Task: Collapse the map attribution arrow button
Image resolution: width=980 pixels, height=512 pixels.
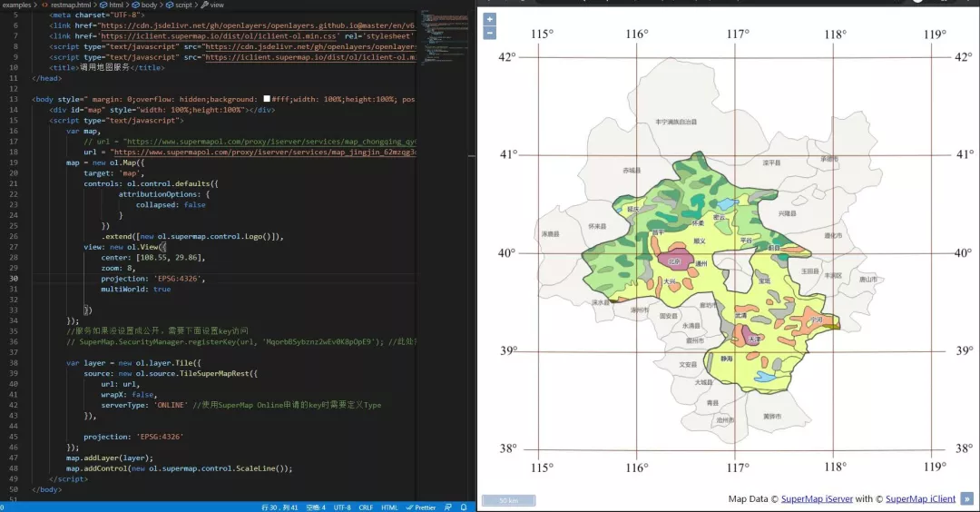Action: coord(967,499)
